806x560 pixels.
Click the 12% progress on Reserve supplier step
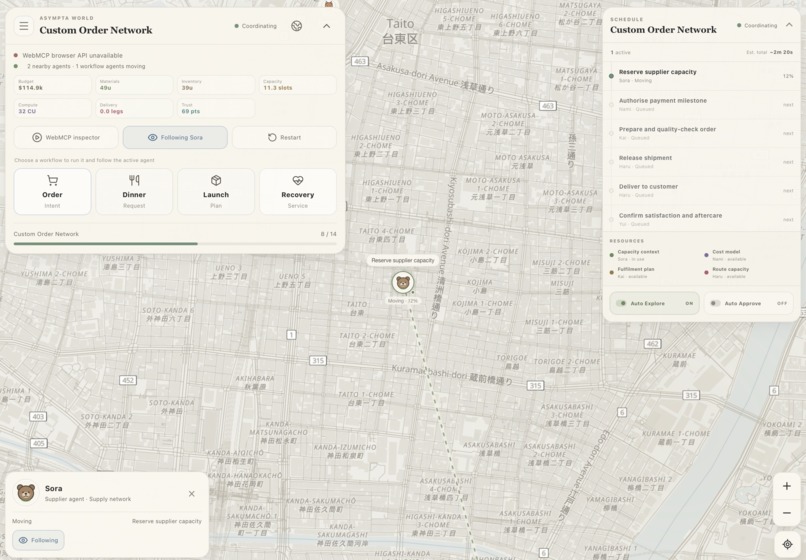[788, 76]
